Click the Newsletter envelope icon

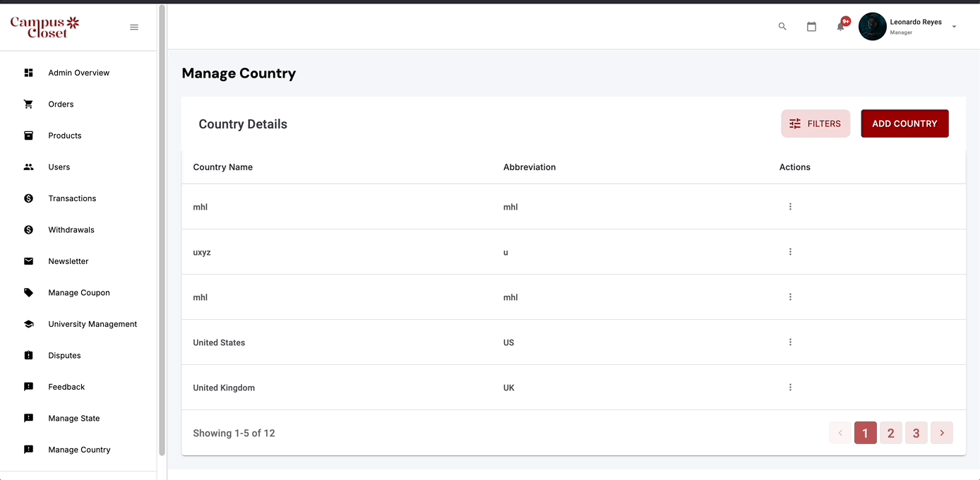[28, 261]
